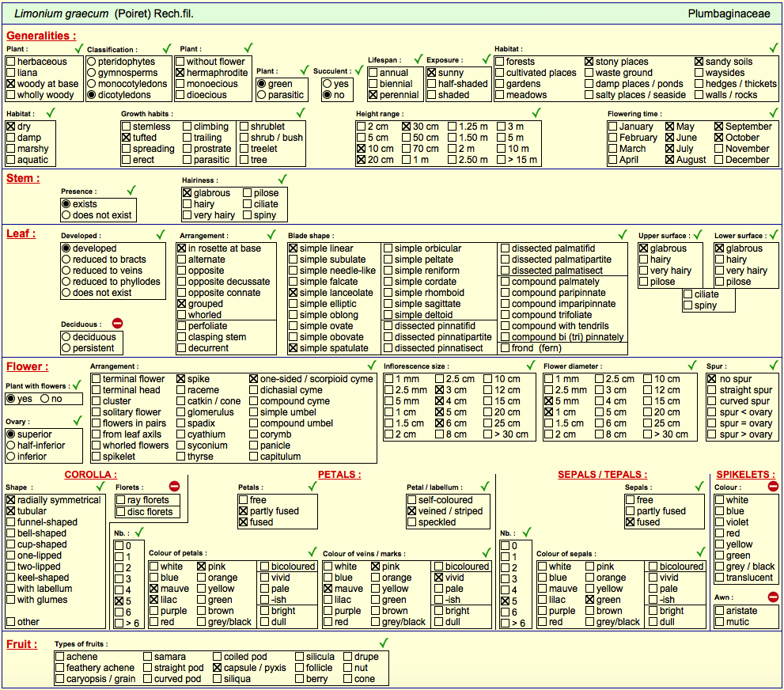Click the red no-entry icon beside Awn
This screenshot has height=690, width=784.
tap(773, 597)
